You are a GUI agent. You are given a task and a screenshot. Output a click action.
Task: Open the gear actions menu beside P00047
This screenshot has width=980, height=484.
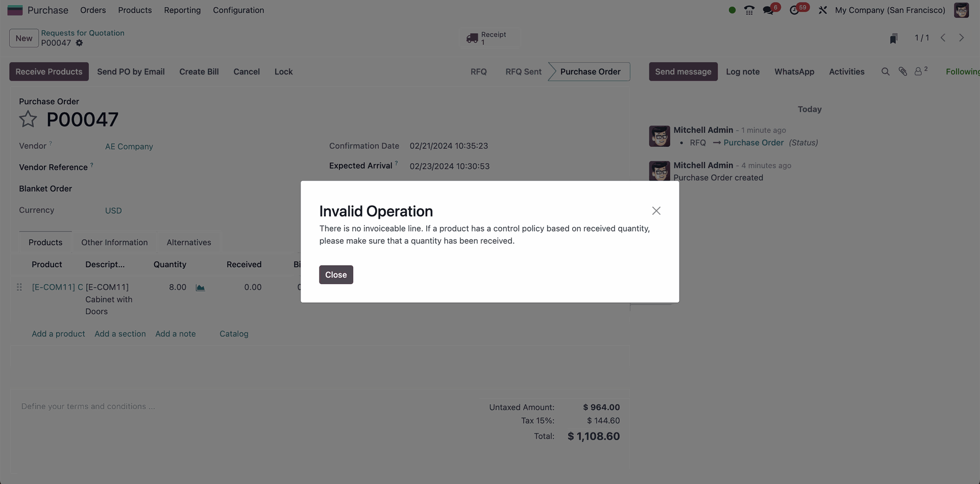coord(79,43)
